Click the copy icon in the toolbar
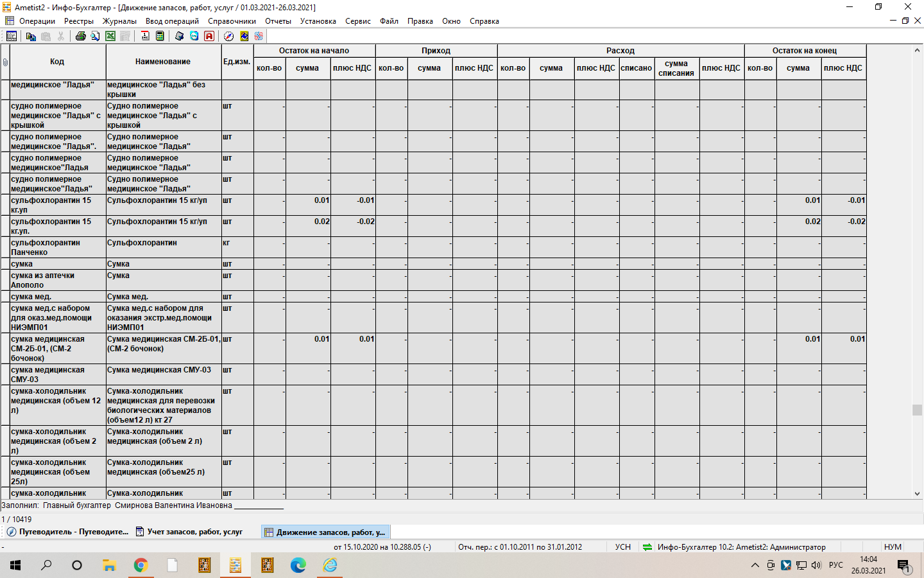 tap(31, 37)
